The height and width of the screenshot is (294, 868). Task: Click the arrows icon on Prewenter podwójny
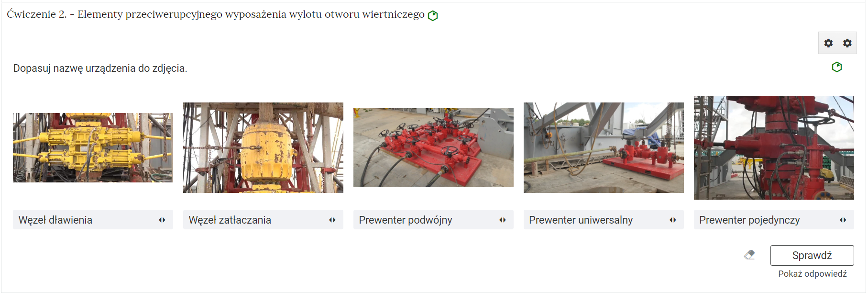pyautogui.click(x=502, y=220)
